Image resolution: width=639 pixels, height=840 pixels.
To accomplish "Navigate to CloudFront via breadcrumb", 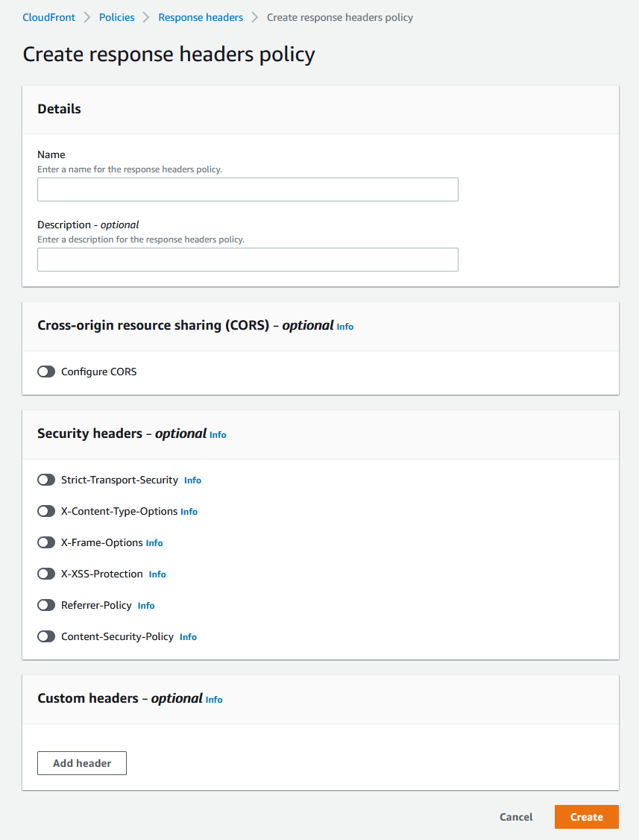I will point(48,16).
